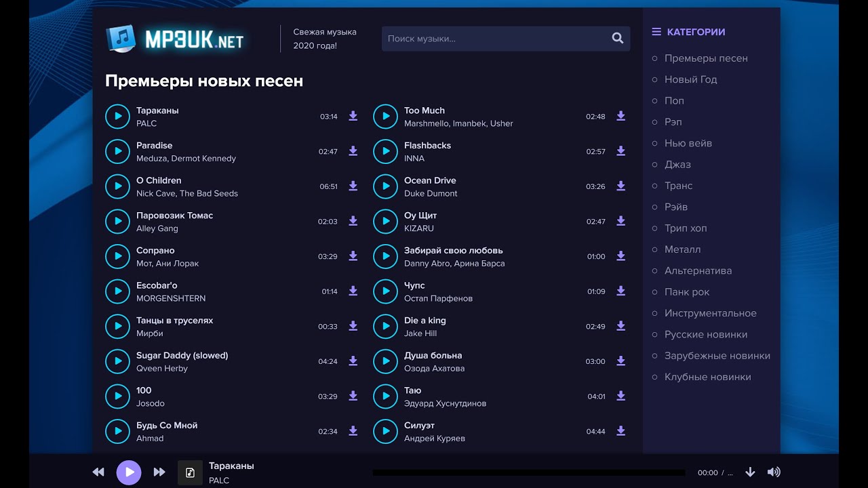This screenshot has height=488, width=868.
Task: Download Паровозик Томас song
Action: pos(353,221)
